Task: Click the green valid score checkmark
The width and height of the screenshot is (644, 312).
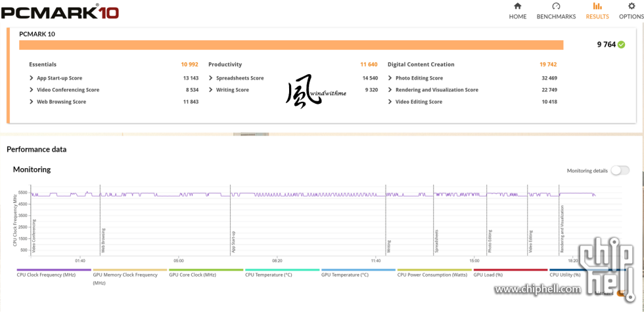Action: [x=621, y=45]
